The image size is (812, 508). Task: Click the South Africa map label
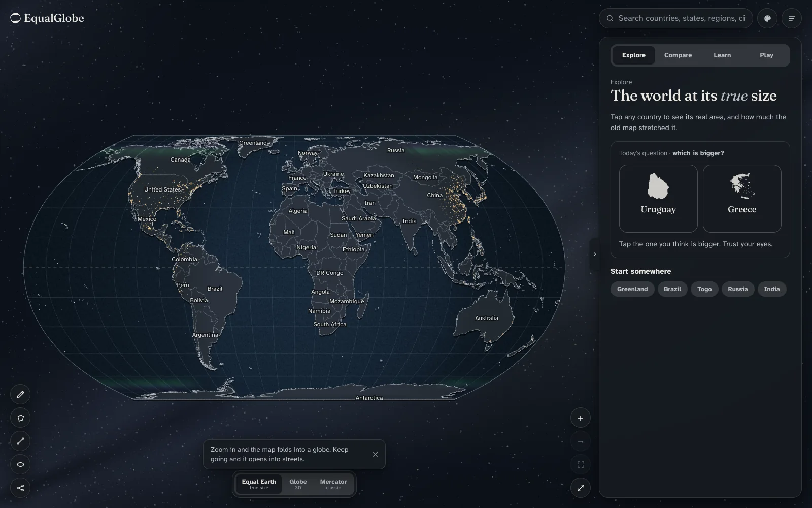click(330, 324)
